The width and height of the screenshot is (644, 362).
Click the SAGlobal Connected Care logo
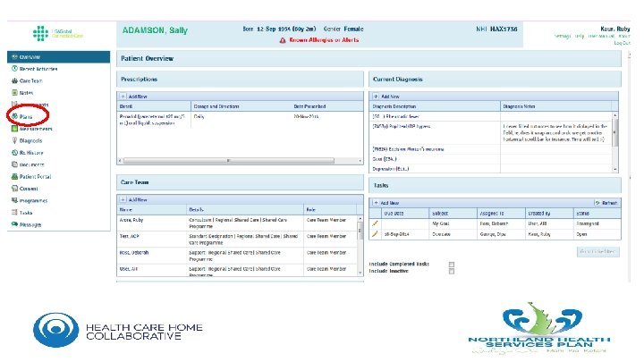point(58,34)
